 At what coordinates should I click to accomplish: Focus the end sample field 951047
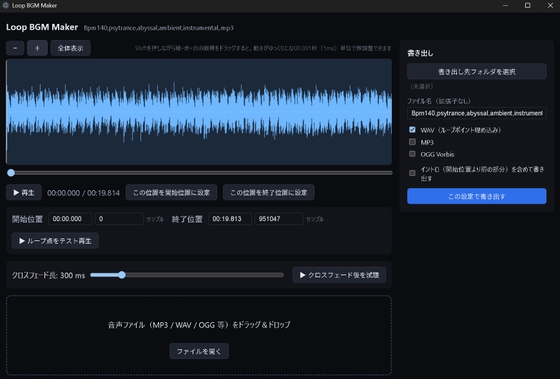tap(279, 219)
